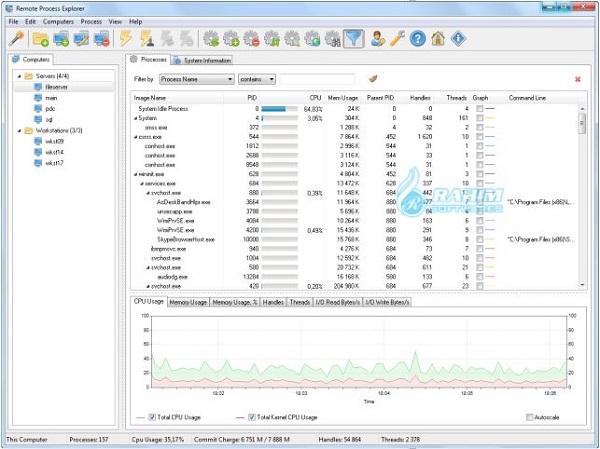The width and height of the screenshot is (600, 449).
Task: Toggle Total CPU Usage checkbox
Action: [152, 417]
